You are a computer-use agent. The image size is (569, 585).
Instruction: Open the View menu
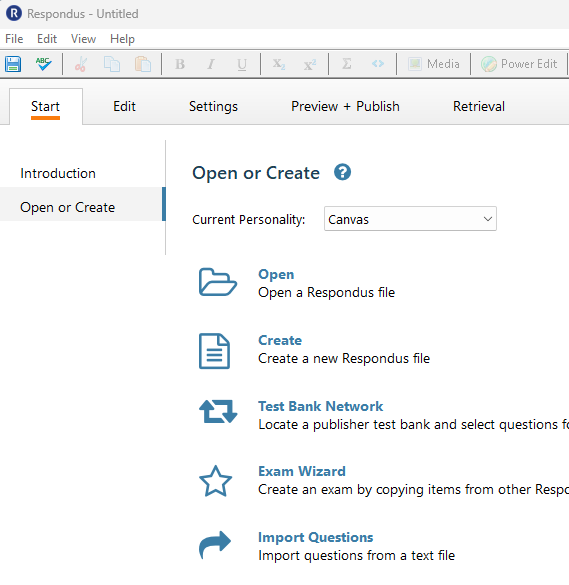pos(84,39)
